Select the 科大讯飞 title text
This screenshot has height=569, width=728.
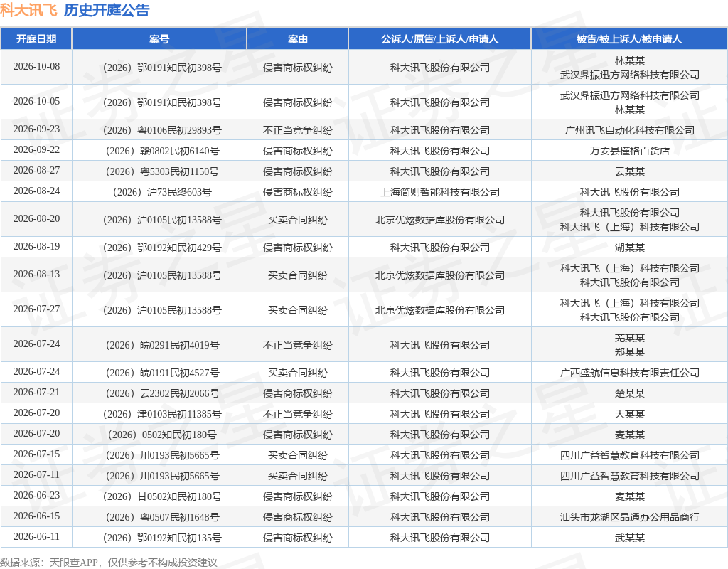28,10
